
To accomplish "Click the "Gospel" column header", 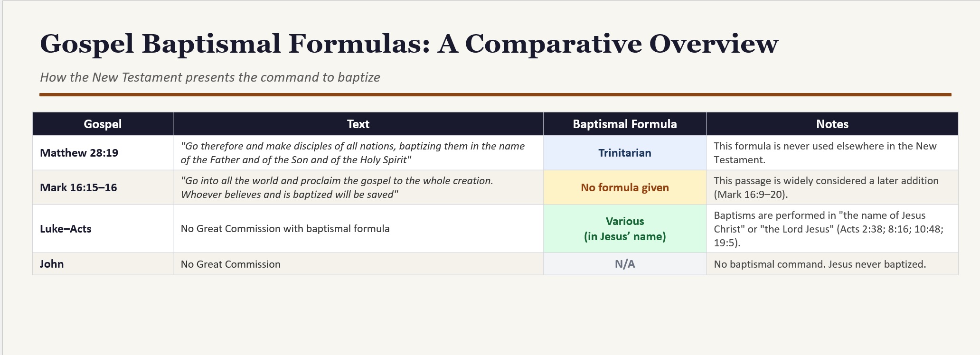I will (x=103, y=124).
